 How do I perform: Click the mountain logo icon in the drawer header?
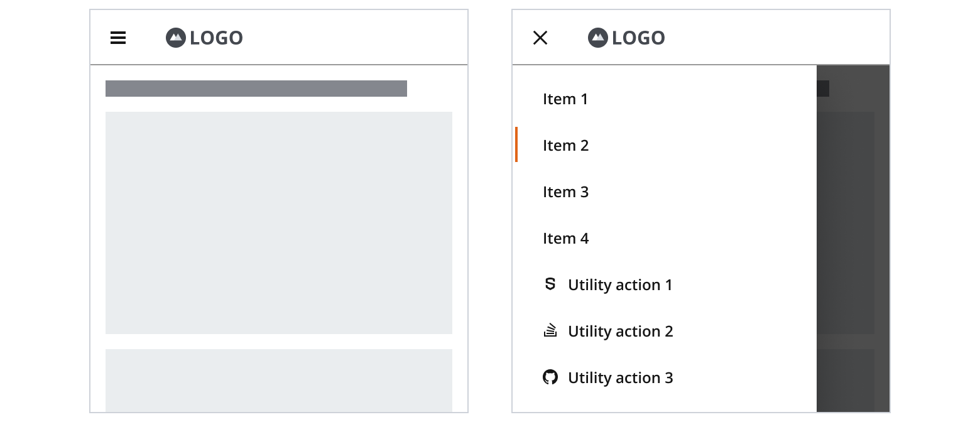[x=597, y=38]
